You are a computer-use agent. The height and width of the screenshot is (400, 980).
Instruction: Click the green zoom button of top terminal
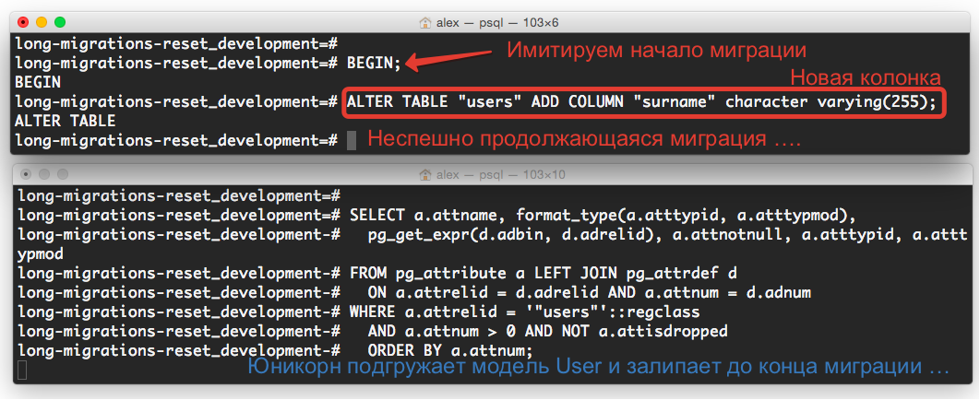[x=60, y=22]
